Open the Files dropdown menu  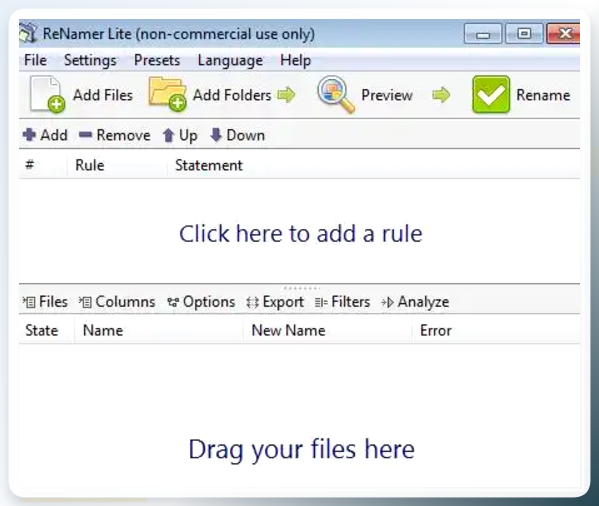click(45, 302)
